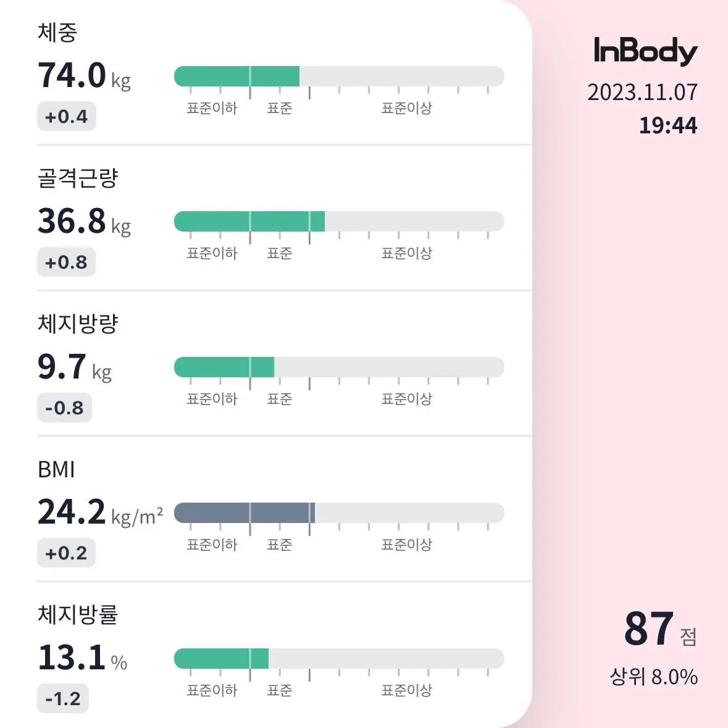Select the +0.8 muscle change badge
728x728 pixels.
[x=66, y=262]
